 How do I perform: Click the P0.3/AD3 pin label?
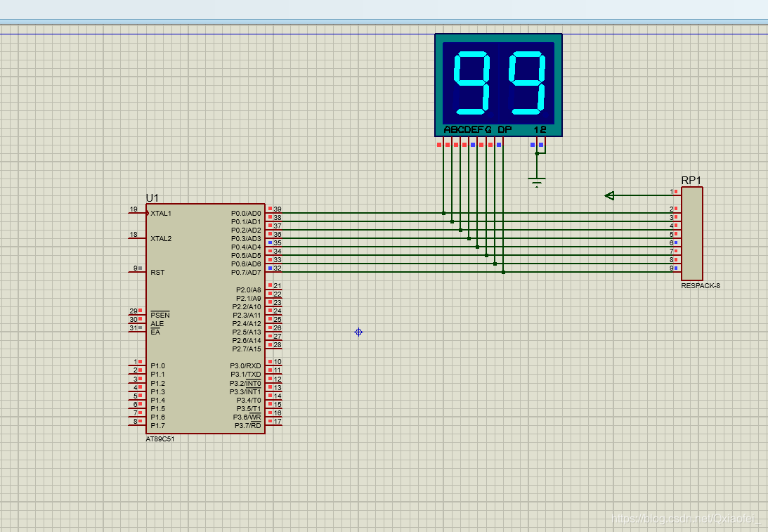click(x=246, y=238)
